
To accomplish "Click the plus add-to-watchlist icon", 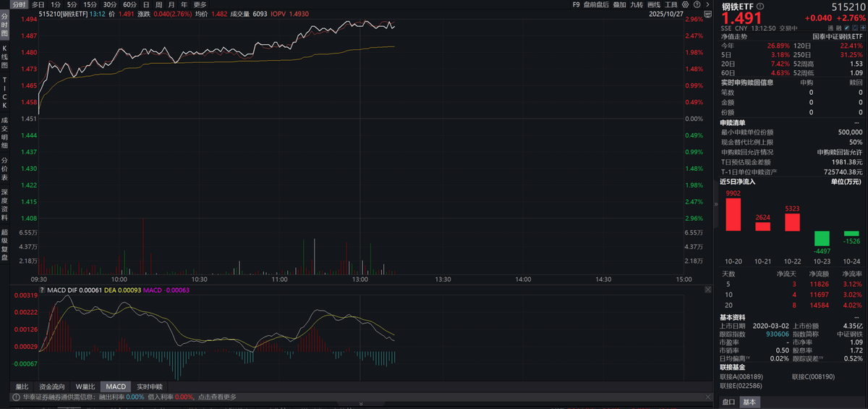I will tap(862, 28).
